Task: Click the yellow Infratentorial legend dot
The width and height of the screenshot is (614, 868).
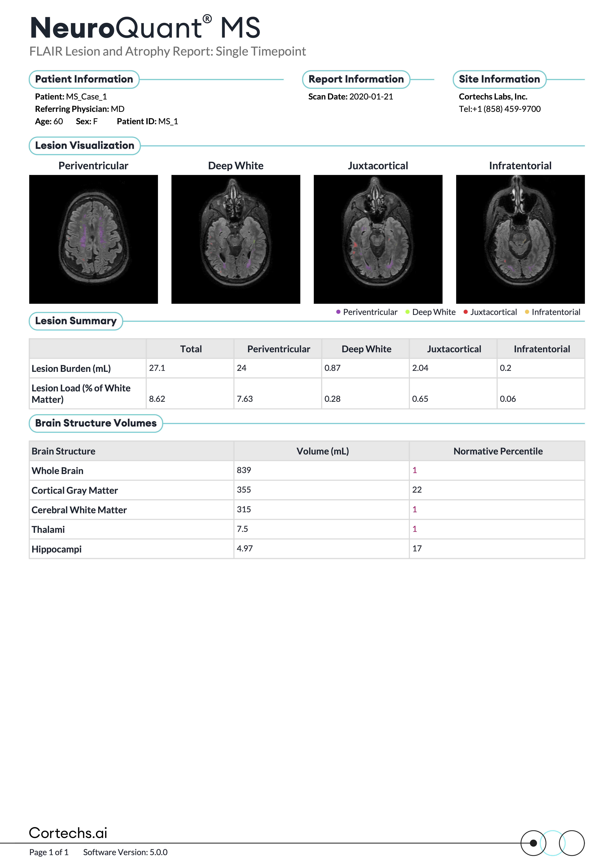Action: [x=527, y=312]
